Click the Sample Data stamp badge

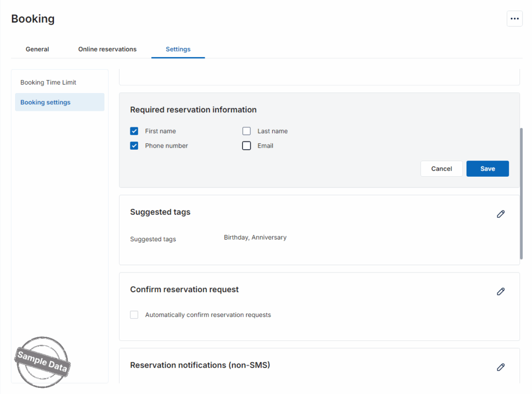click(x=43, y=362)
